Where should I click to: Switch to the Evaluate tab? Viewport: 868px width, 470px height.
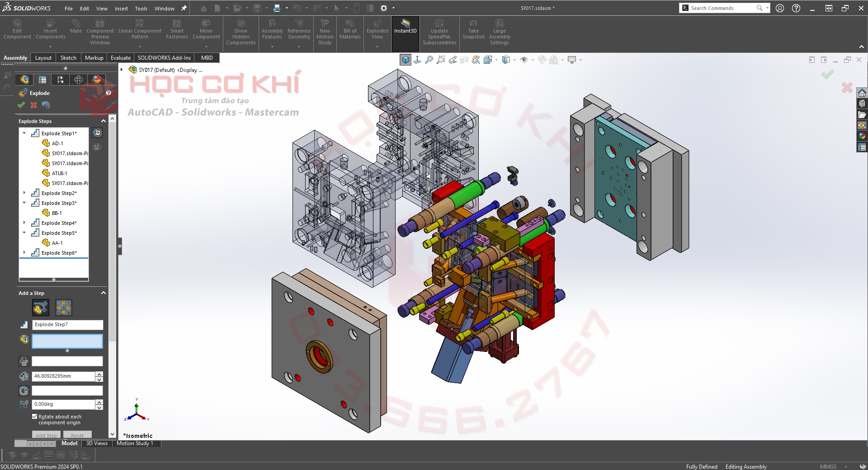pos(121,58)
